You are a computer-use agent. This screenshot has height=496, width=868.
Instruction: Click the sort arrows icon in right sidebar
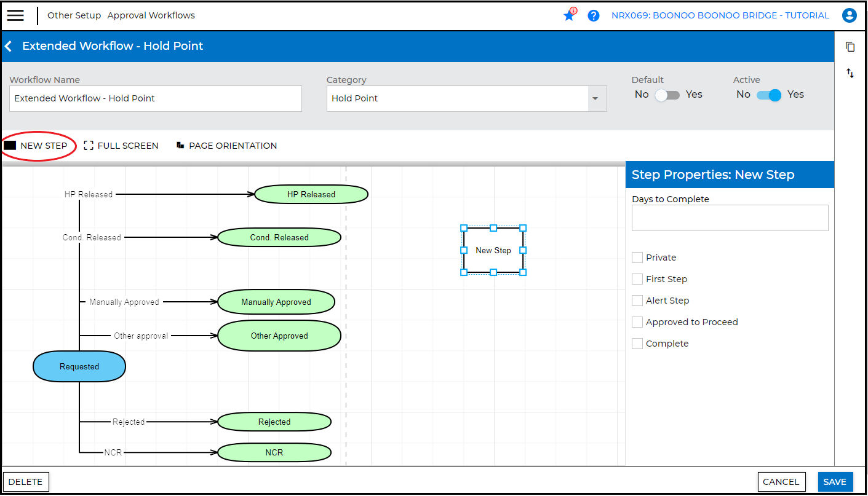point(850,73)
